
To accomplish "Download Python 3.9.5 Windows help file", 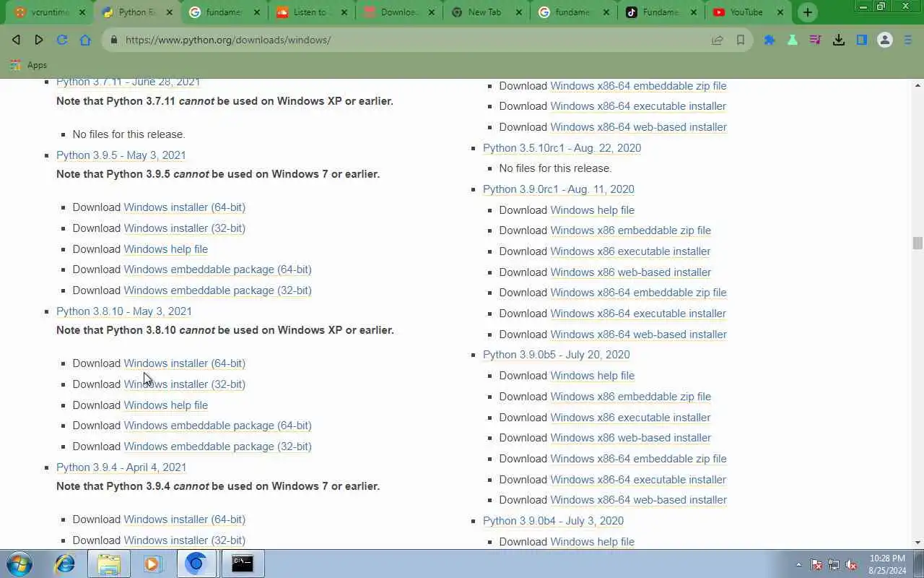I will click(165, 249).
